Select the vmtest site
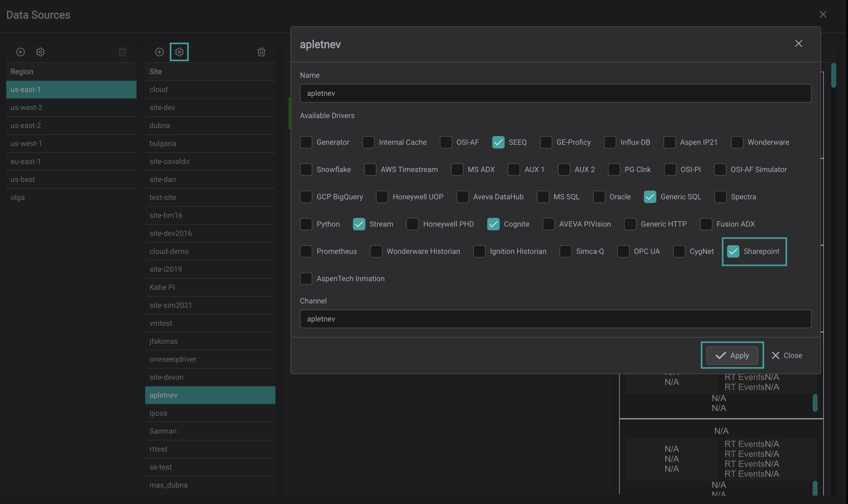The image size is (848, 504). [210, 323]
